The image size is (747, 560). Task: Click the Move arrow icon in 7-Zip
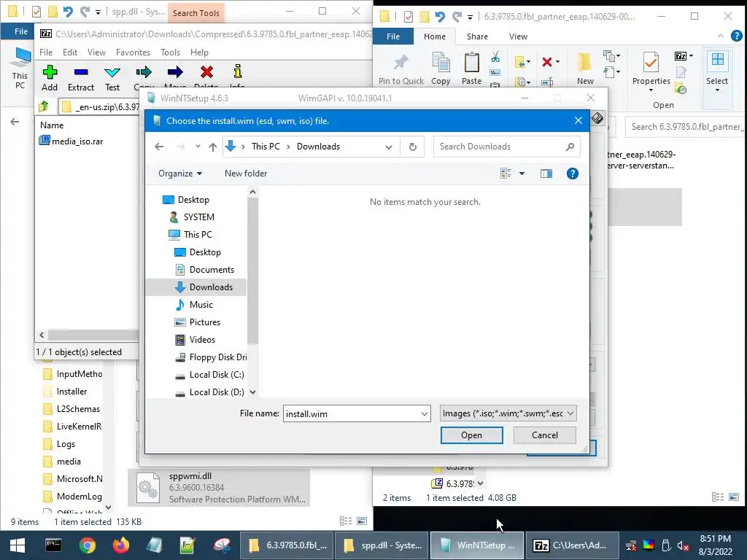point(175,72)
